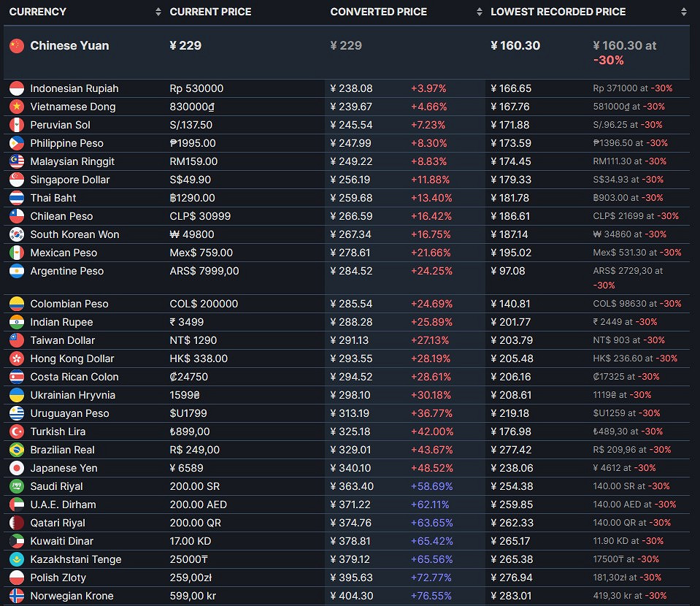Screen dimensions: 700x606
Task: Click the Hong Kong Dollar row label
Action: point(72,358)
